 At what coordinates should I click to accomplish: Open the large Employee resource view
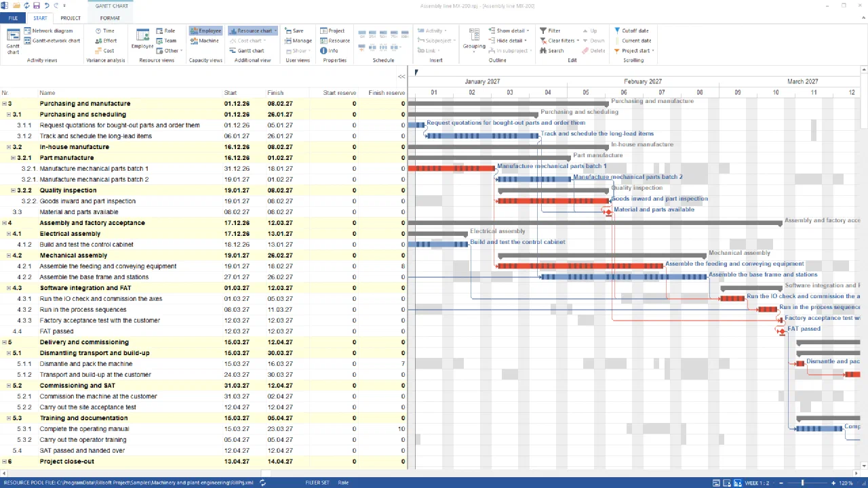click(x=142, y=39)
